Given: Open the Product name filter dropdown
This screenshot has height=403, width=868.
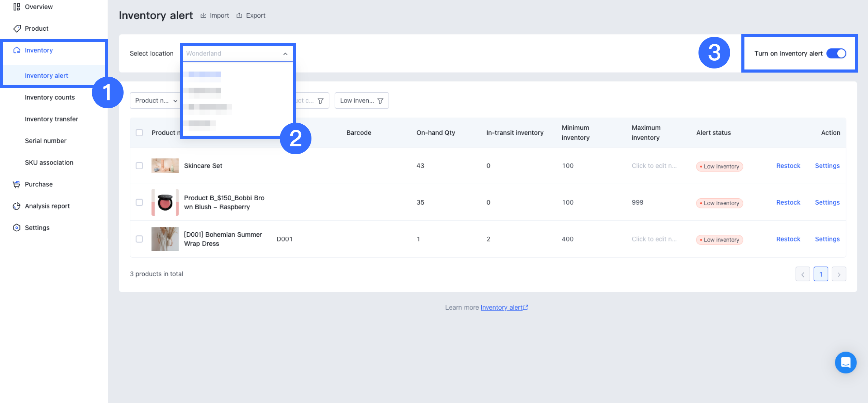Looking at the screenshot, I should (156, 100).
